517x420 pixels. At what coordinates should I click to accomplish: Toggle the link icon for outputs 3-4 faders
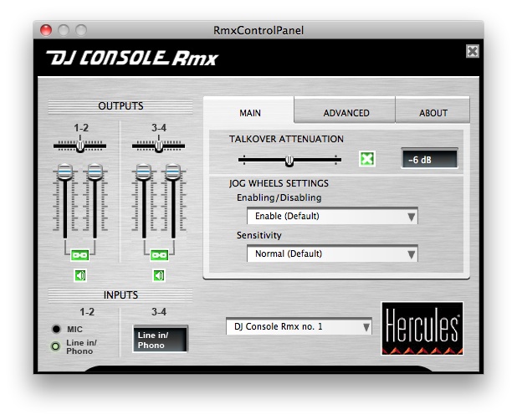coord(159,255)
